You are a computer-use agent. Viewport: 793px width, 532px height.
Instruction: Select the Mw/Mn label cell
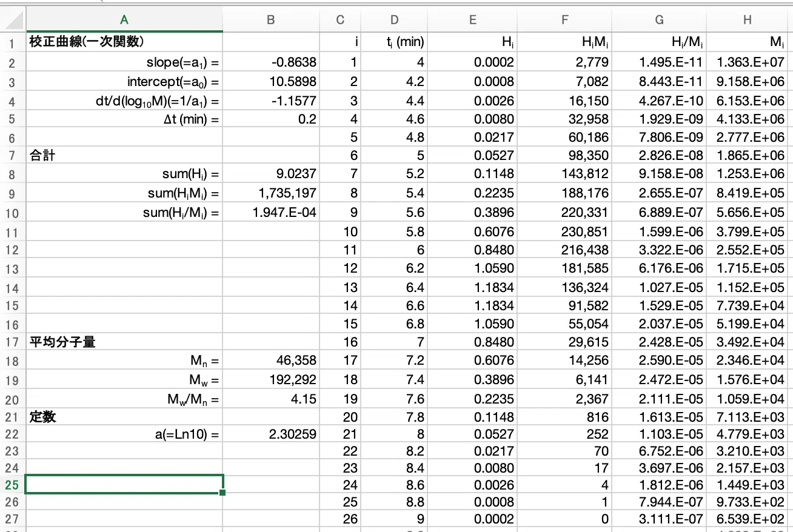click(124, 400)
